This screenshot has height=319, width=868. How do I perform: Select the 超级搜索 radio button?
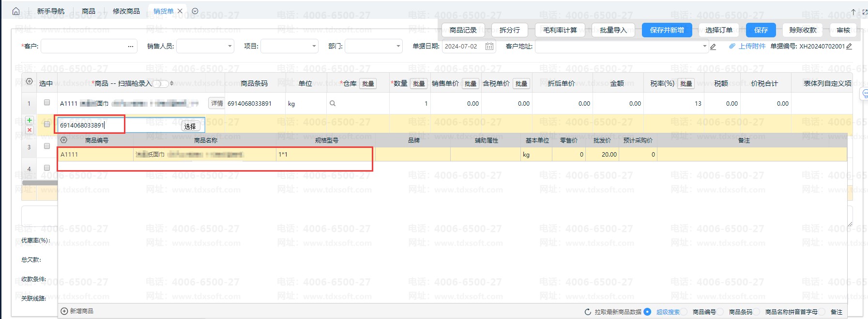(648, 312)
